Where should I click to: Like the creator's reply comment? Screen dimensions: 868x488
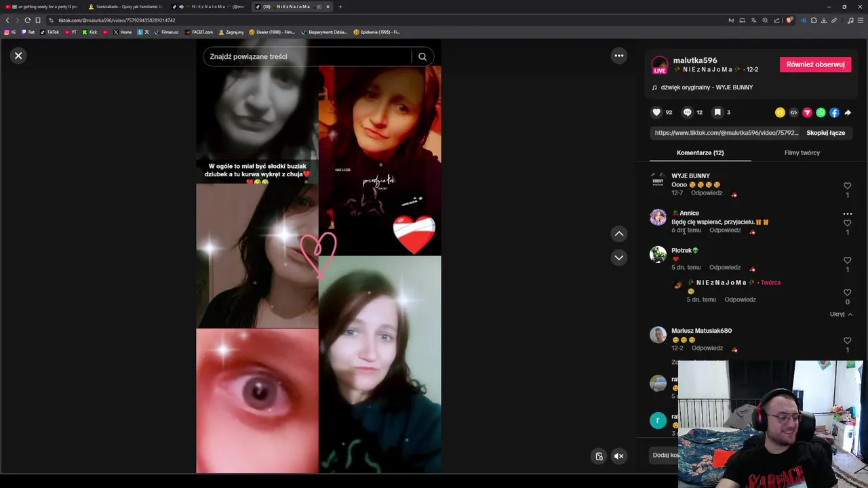coord(847,293)
